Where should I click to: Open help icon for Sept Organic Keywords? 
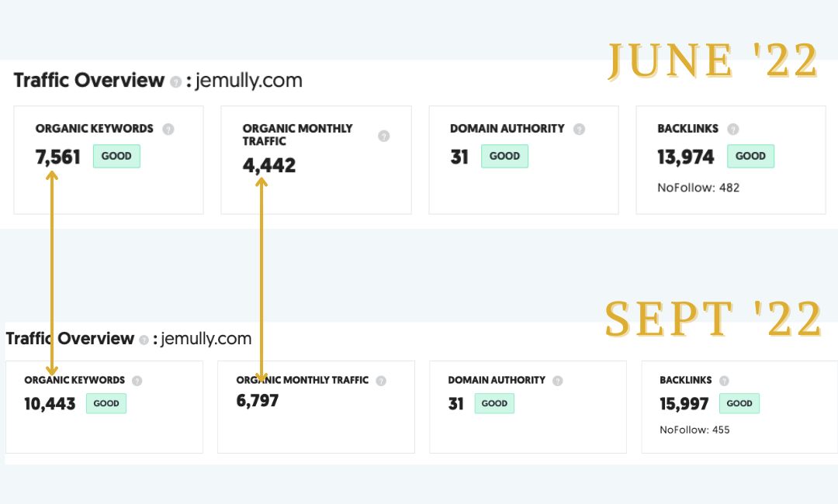[137, 381]
